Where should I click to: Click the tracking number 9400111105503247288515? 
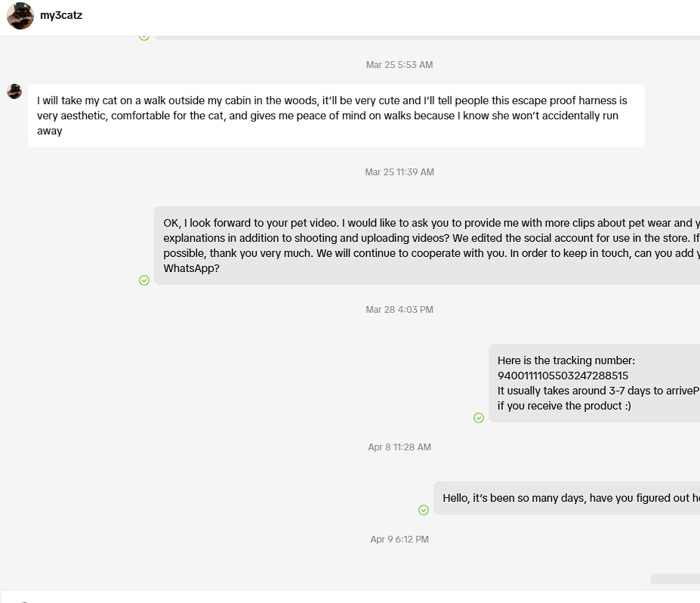coord(563,376)
